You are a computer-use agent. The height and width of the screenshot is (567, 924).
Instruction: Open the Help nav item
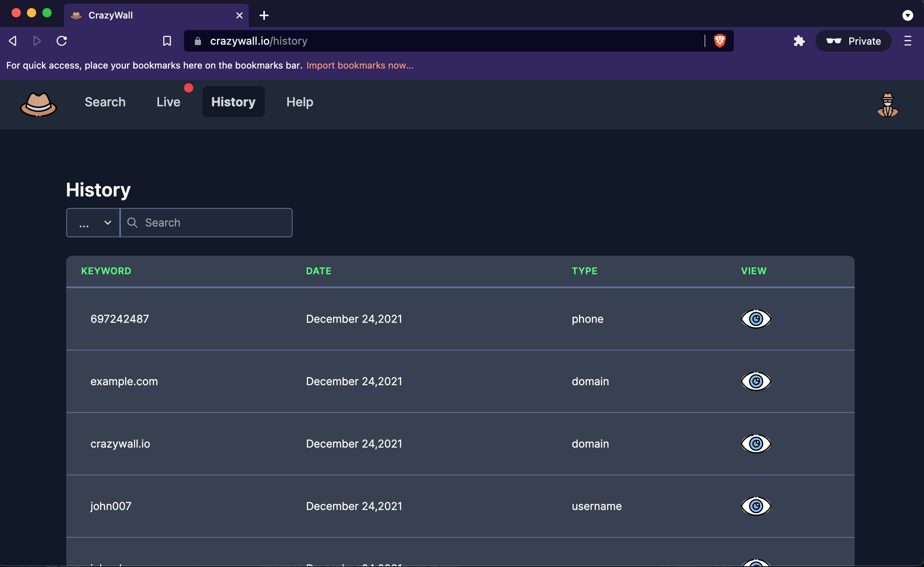tap(300, 102)
